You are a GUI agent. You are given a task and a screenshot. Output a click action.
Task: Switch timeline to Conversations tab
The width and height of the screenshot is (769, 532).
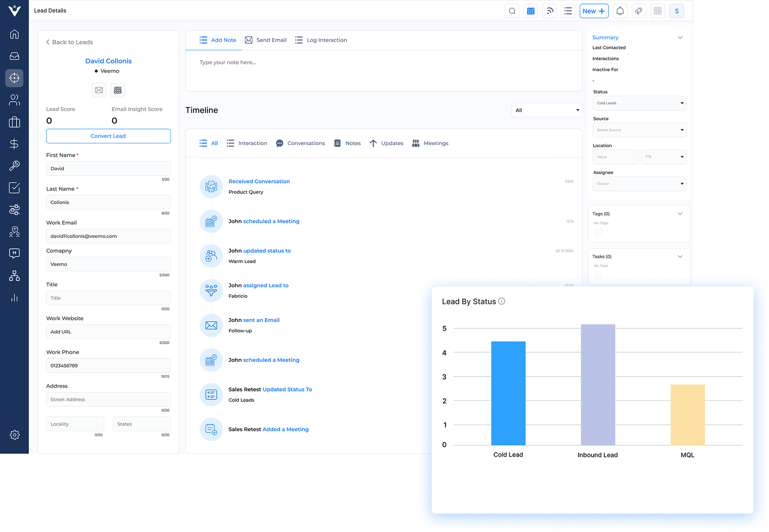click(x=300, y=143)
